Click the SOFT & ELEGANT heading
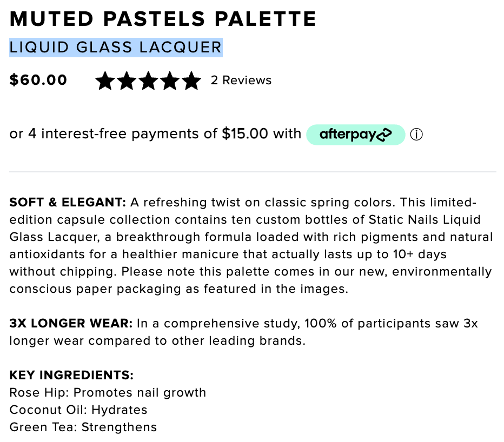 coord(68,203)
